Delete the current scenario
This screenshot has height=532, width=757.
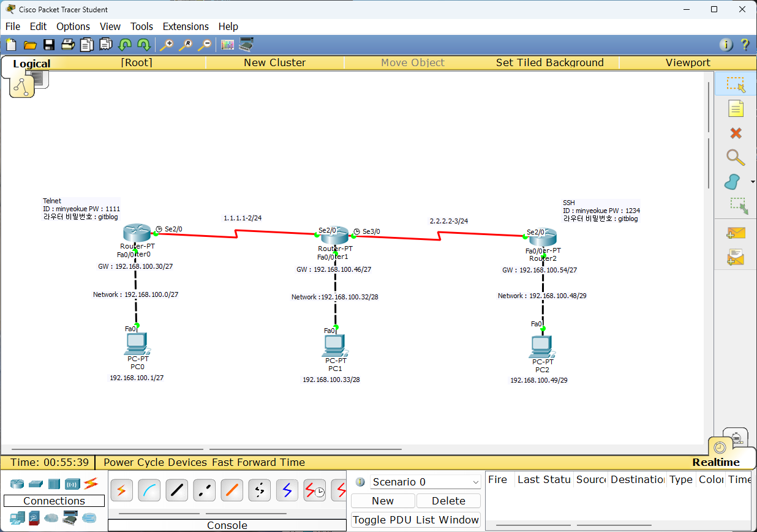pyautogui.click(x=448, y=501)
